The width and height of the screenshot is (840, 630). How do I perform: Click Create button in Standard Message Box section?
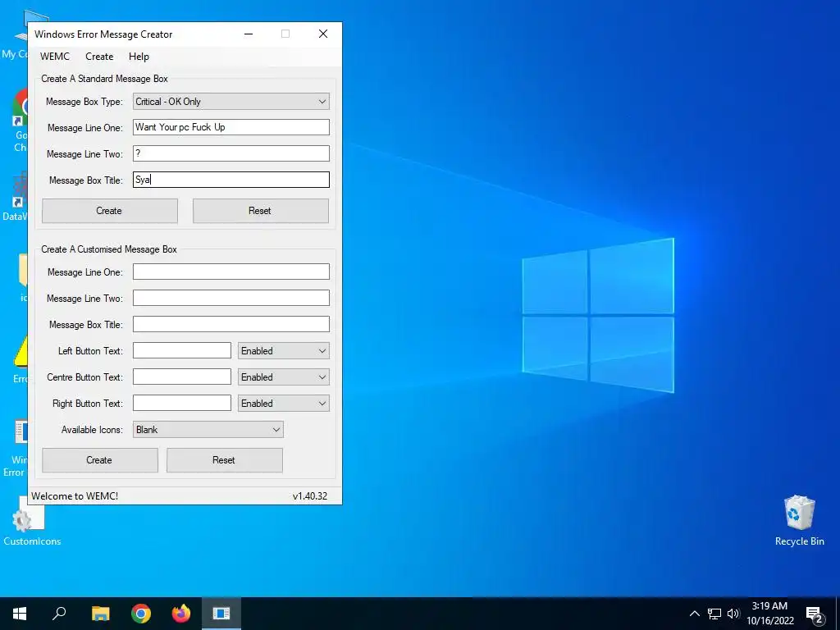coord(109,211)
